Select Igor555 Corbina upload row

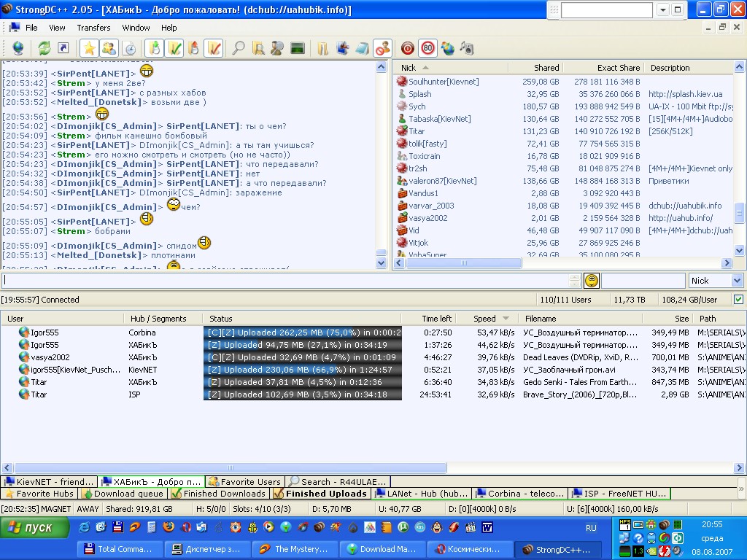[x=373, y=332]
